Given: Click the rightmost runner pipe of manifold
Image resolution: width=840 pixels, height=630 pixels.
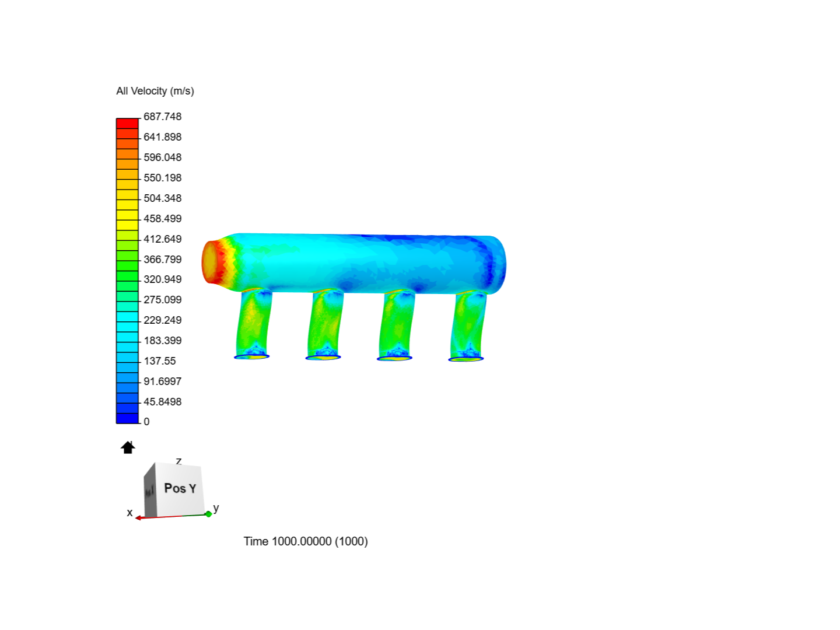Looking at the screenshot, I should 468,326.
